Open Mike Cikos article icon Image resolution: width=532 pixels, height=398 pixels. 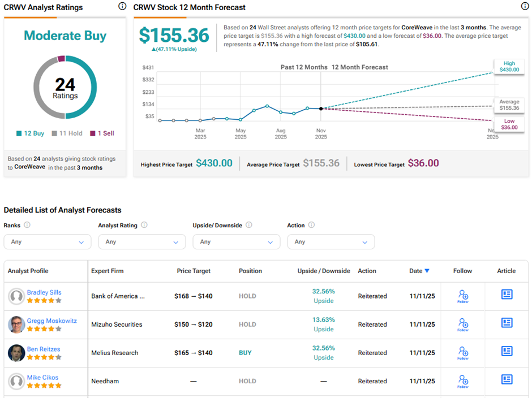tap(507, 379)
